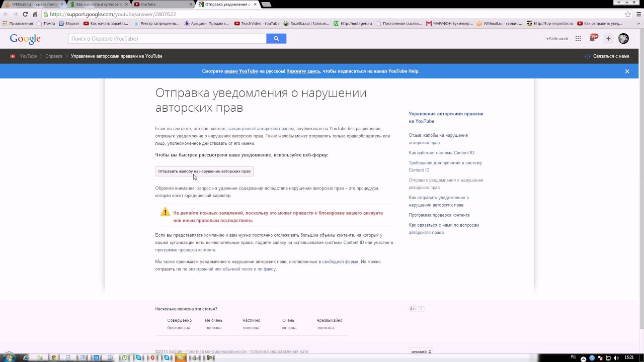The height and width of the screenshot is (362, 644).
Task: Show hidden tray icons arrow
Action: point(583,358)
